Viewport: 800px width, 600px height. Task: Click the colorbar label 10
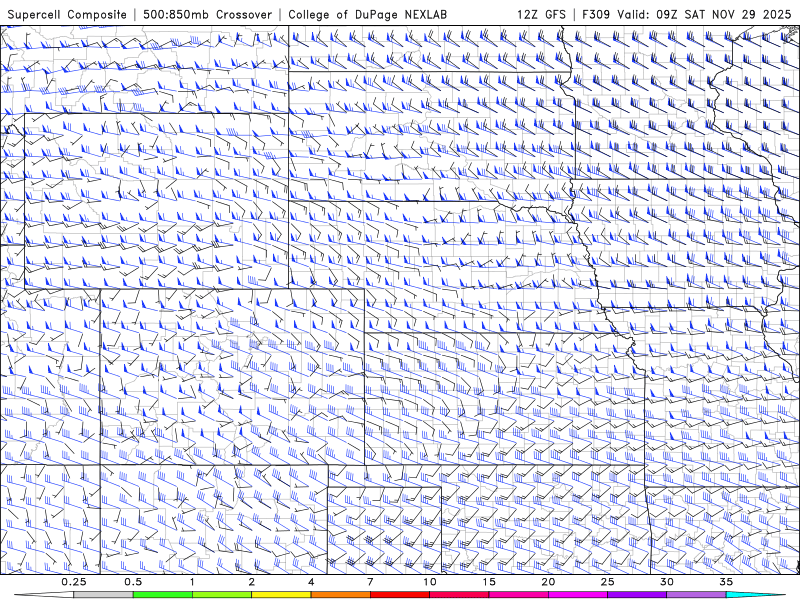point(430,582)
